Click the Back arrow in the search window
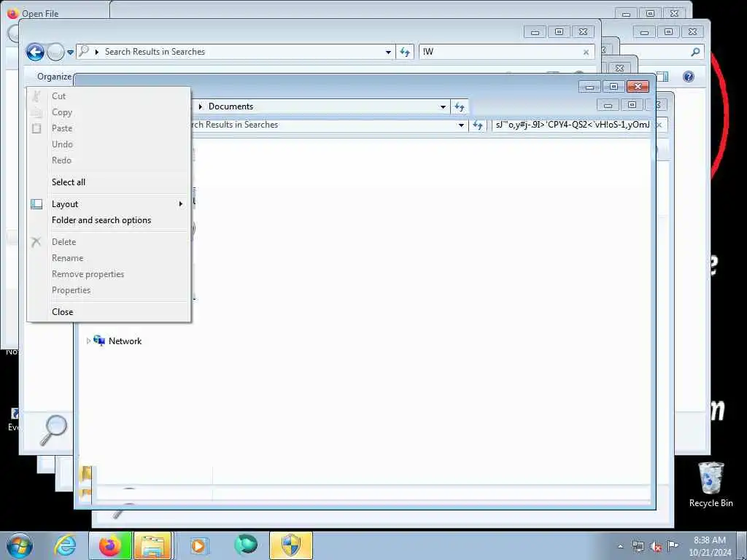The width and height of the screenshot is (747, 560). click(x=35, y=52)
